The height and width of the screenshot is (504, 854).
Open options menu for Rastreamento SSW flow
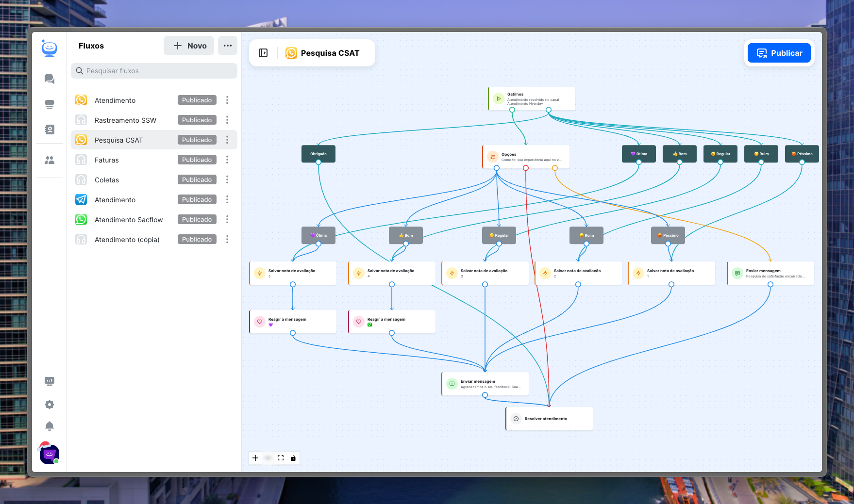(227, 120)
